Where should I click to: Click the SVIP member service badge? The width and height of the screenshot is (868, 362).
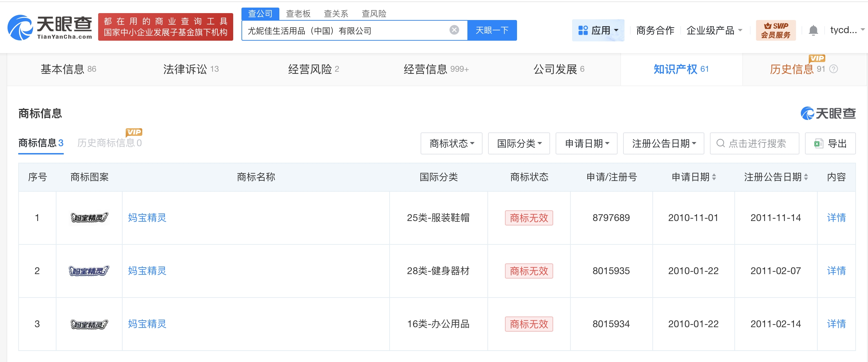point(775,30)
